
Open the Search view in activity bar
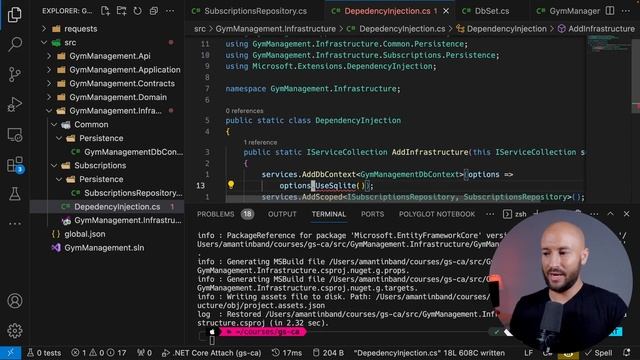pos(15,44)
